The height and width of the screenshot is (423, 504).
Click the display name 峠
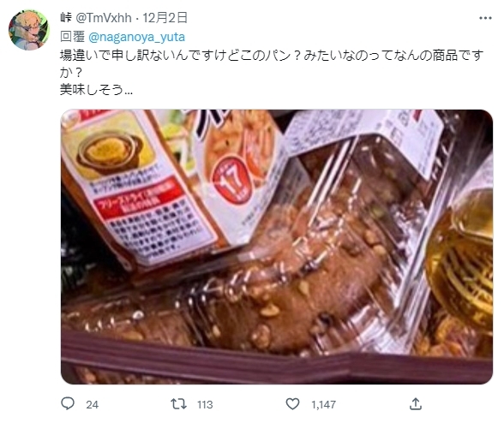coord(66,18)
